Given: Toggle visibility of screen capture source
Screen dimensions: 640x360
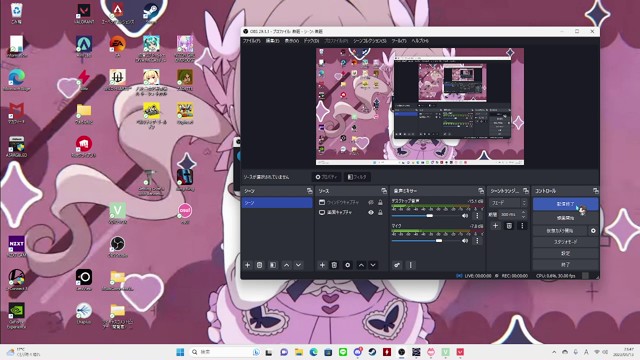Looking at the screenshot, I should (371, 213).
